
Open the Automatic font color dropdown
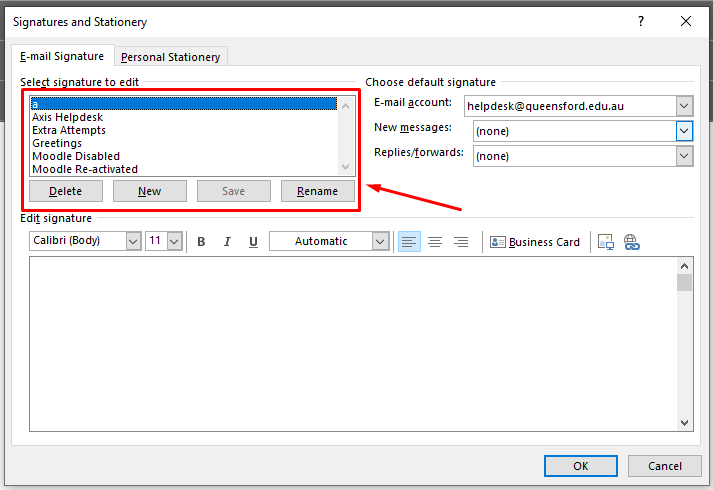pos(380,241)
